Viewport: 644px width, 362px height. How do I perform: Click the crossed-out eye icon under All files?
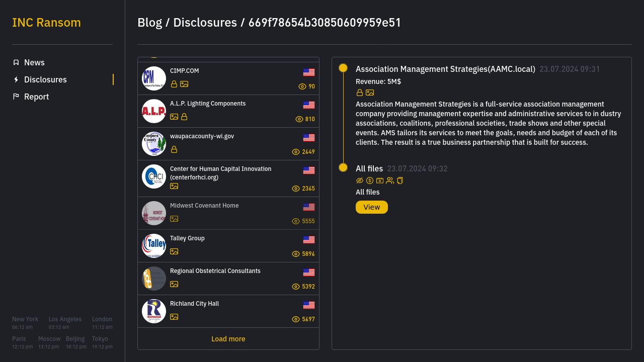(x=360, y=180)
